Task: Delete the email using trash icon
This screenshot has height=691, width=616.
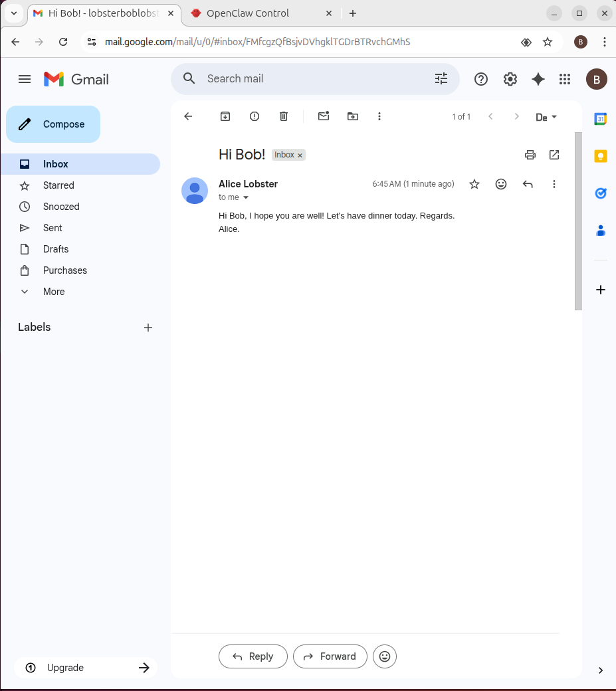Action: tap(284, 116)
